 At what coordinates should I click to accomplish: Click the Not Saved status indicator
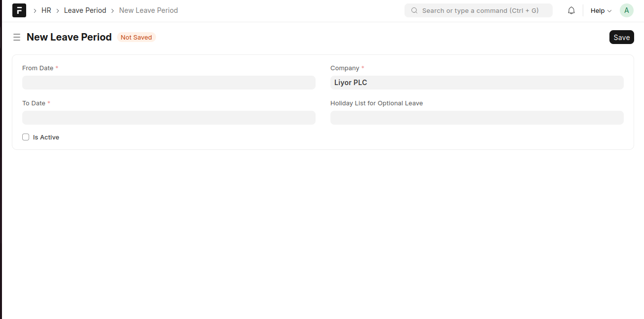click(x=136, y=37)
